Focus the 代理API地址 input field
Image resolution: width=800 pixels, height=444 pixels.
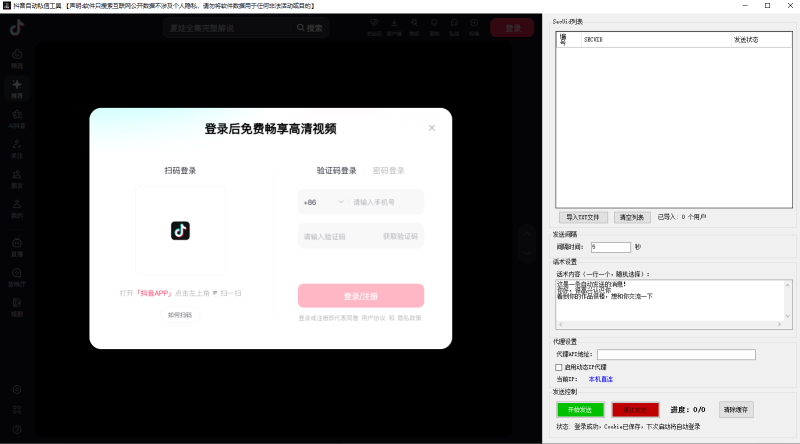676,354
